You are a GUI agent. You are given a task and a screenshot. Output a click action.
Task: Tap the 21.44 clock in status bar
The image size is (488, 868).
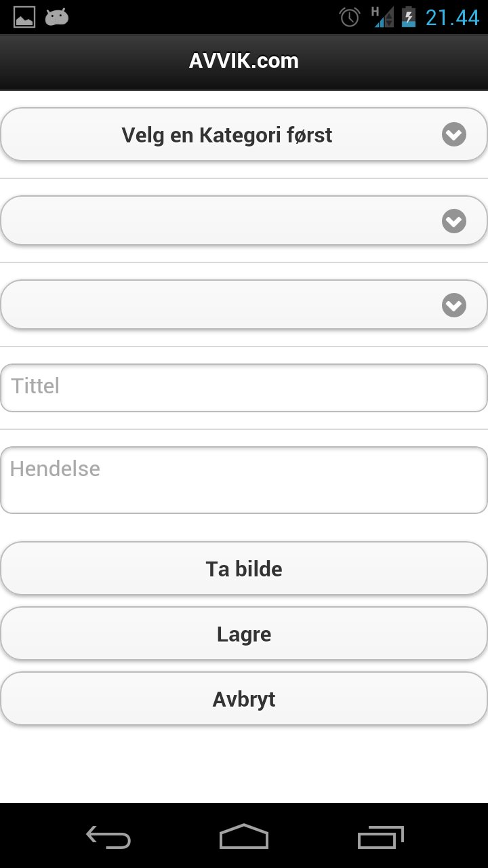[452, 17]
